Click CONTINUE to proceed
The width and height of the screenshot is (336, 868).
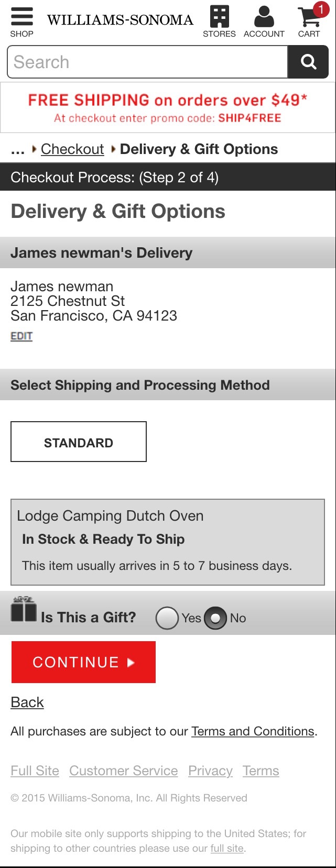(x=83, y=662)
